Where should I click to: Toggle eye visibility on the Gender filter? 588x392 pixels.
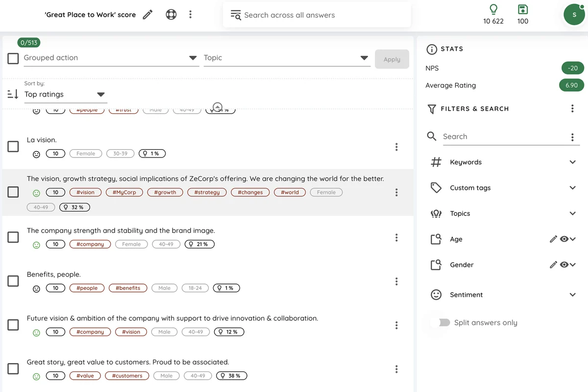click(564, 264)
